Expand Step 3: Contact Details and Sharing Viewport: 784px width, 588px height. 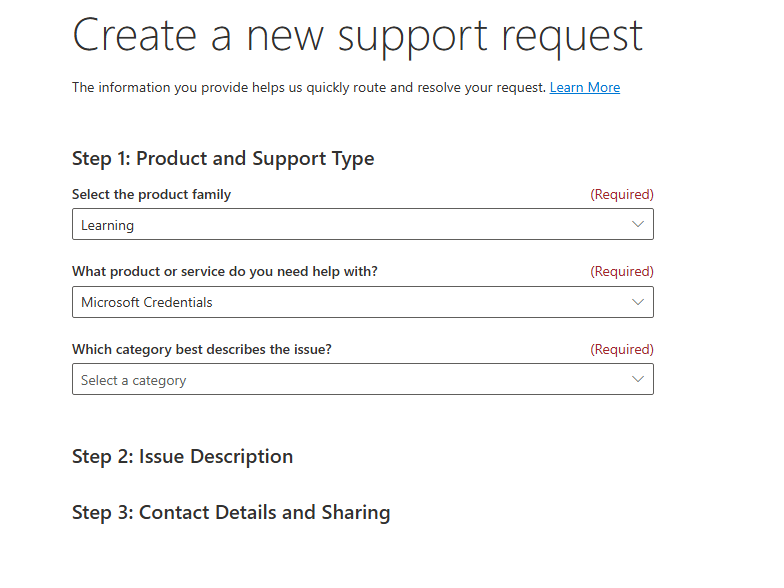(x=231, y=513)
